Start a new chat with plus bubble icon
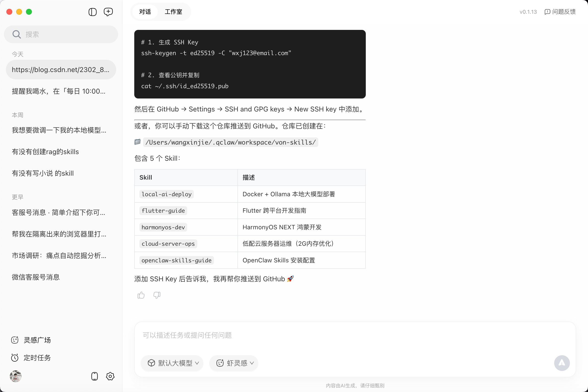This screenshot has width=588, height=392. [108, 12]
